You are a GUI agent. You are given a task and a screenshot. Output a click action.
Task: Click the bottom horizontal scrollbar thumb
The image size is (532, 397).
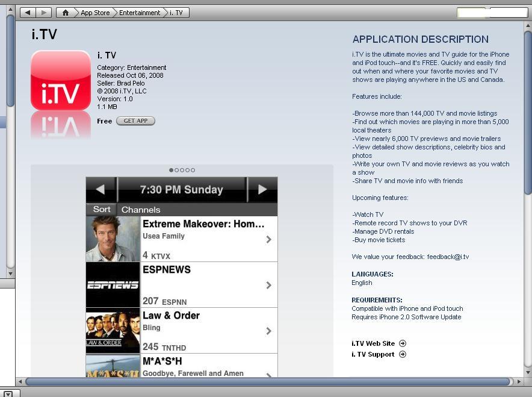pyautogui.click(x=267, y=381)
